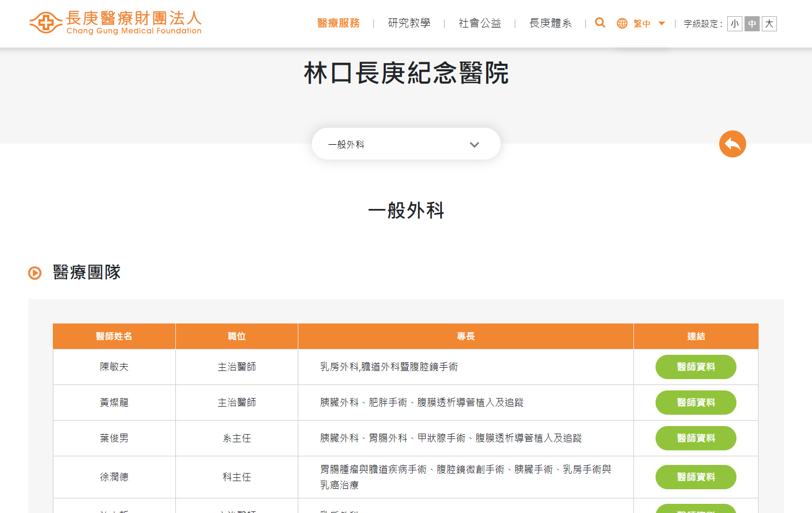Screen dimensions: 812x513
Task: Click the 連結 column header
Action: pyautogui.click(x=696, y=336)
